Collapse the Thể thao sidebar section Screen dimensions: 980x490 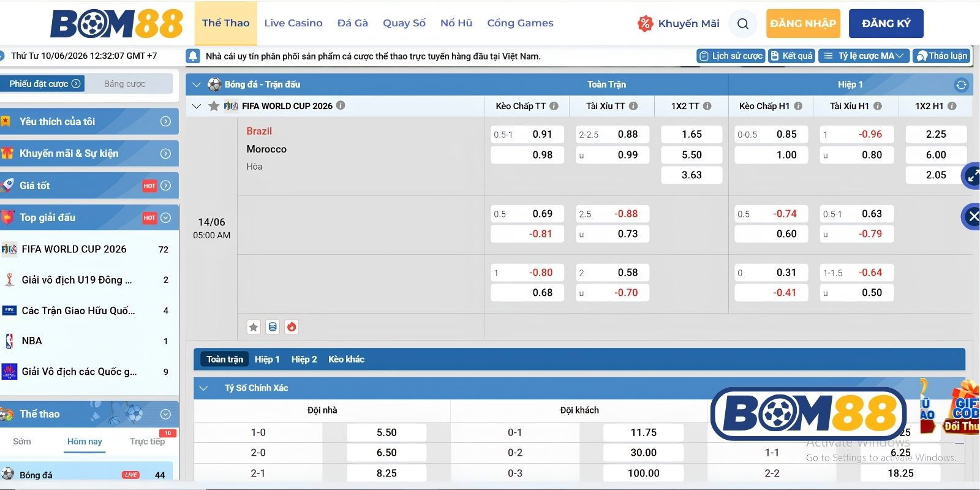[89, 414]
